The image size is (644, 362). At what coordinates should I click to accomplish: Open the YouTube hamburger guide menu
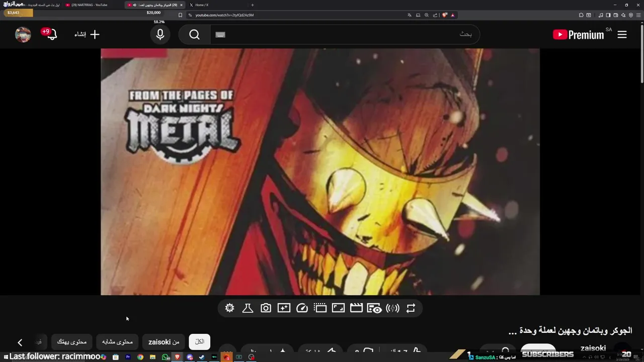[622, 34]
